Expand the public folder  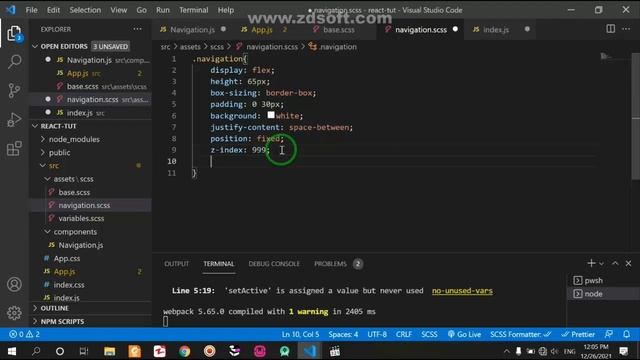(43, 152)
